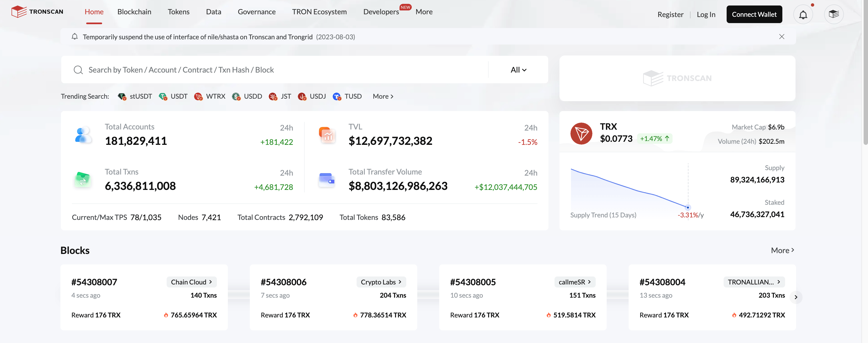Open block #54308004

pos(662,282)
